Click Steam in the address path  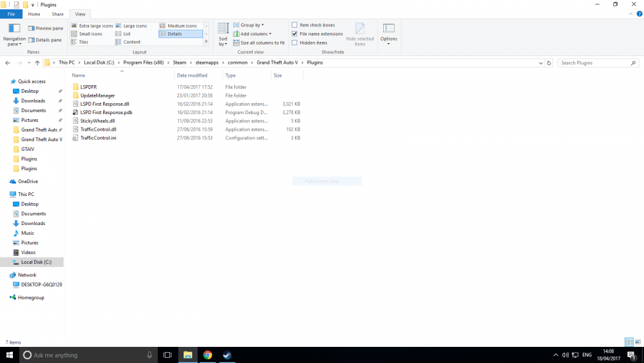pos(180,63)
